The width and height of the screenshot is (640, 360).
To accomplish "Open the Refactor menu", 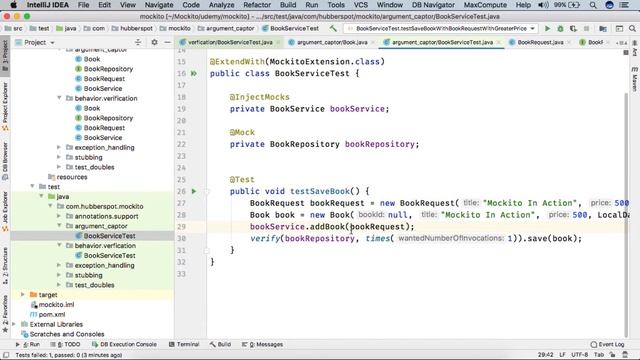I will click(257, 5).
